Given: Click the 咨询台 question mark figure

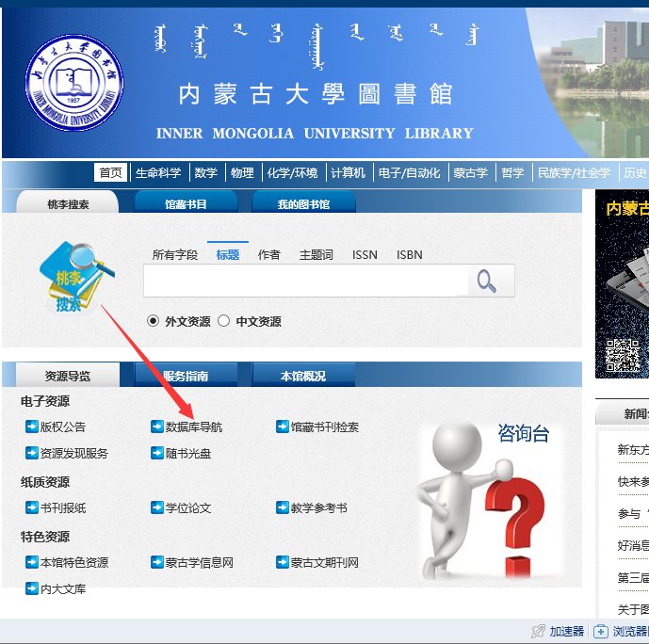Looking at the screenshot, I should pos(492,500).
